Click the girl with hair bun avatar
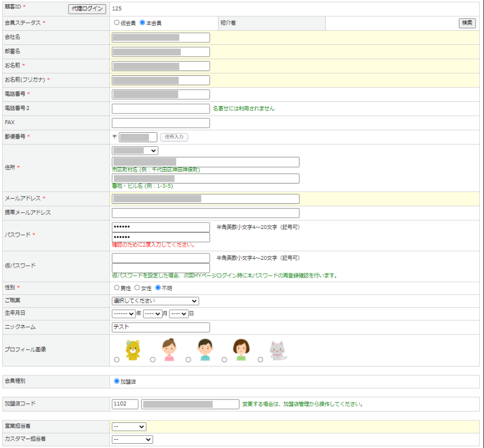This screenshot has width=484, height=448. (169, 350)
